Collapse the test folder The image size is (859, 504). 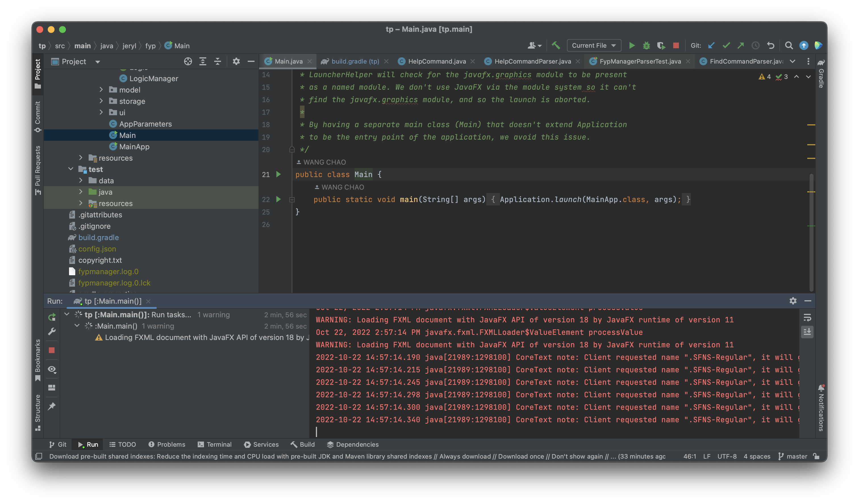click(x=71, y=169)
